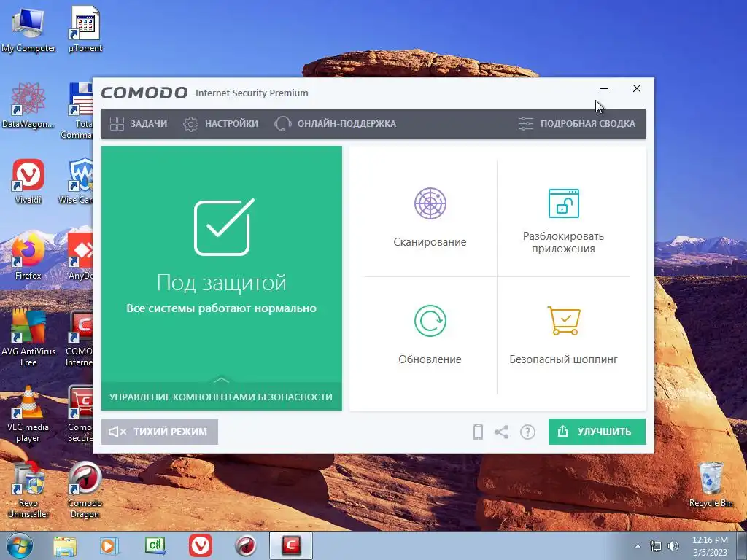Image resolution: width=747 pixels, height=560 pixels.
Task: Select VLC media player desktop icon
Action: click(28, 414)
